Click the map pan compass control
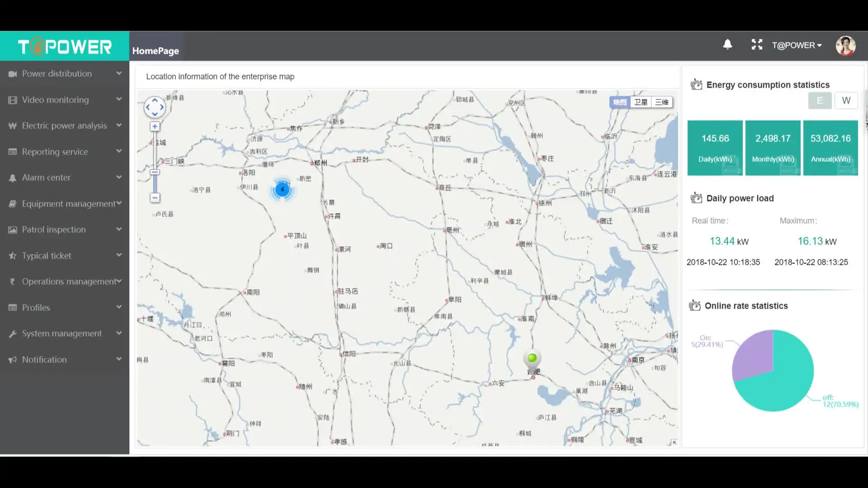 155,108
